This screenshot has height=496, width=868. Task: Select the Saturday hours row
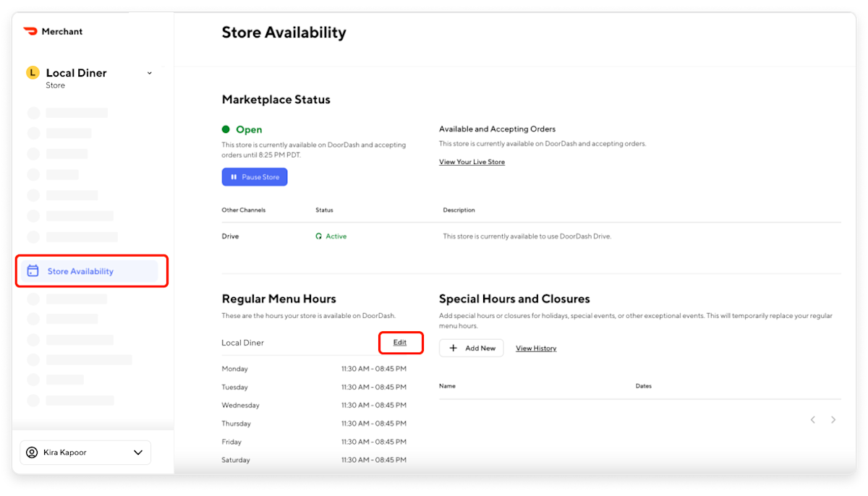coord(314,460)
